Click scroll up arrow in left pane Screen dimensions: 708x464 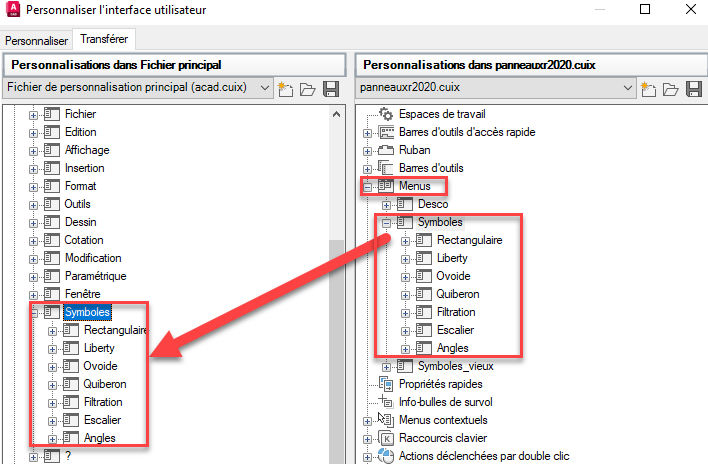point(336,115)
